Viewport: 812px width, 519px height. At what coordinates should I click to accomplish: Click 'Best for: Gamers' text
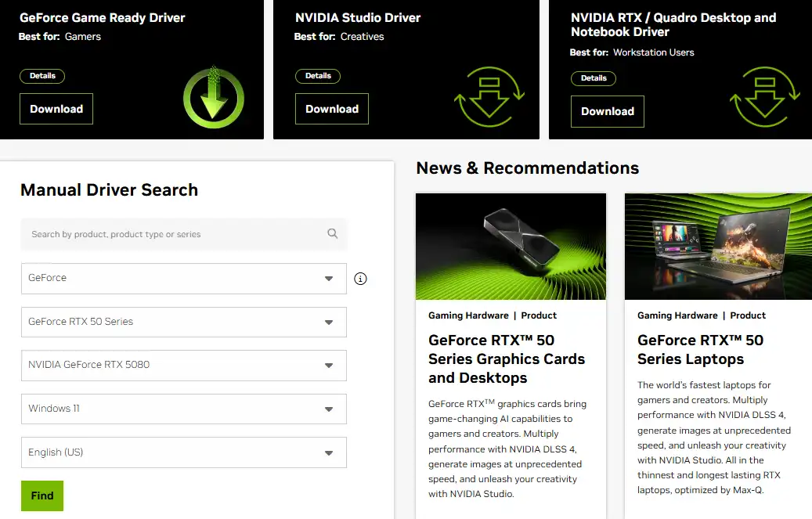[60, 37]
